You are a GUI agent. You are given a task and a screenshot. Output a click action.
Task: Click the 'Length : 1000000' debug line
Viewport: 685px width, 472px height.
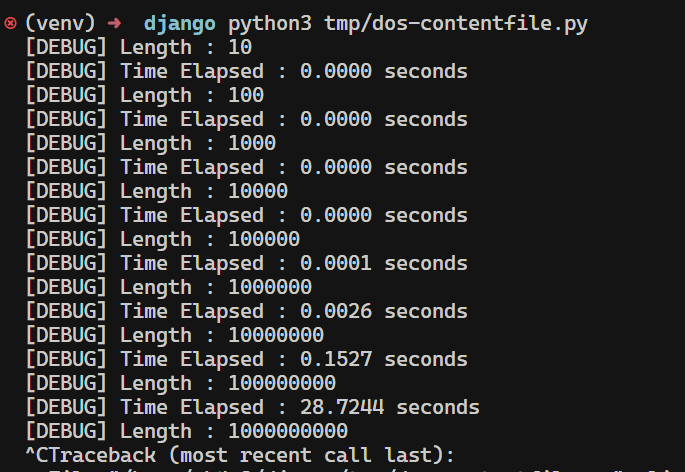[x=168, y=287]
